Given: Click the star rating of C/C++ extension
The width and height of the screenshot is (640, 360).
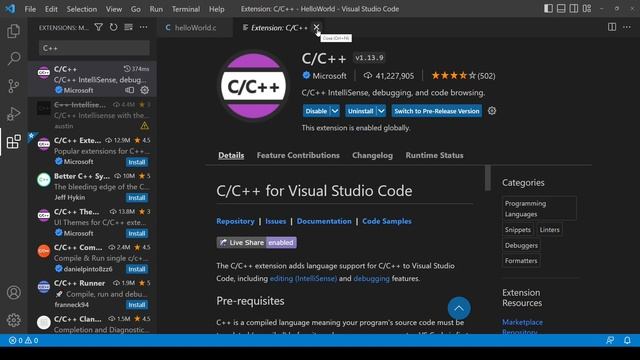Looking at the screenshot, I should tap(463, 76).
